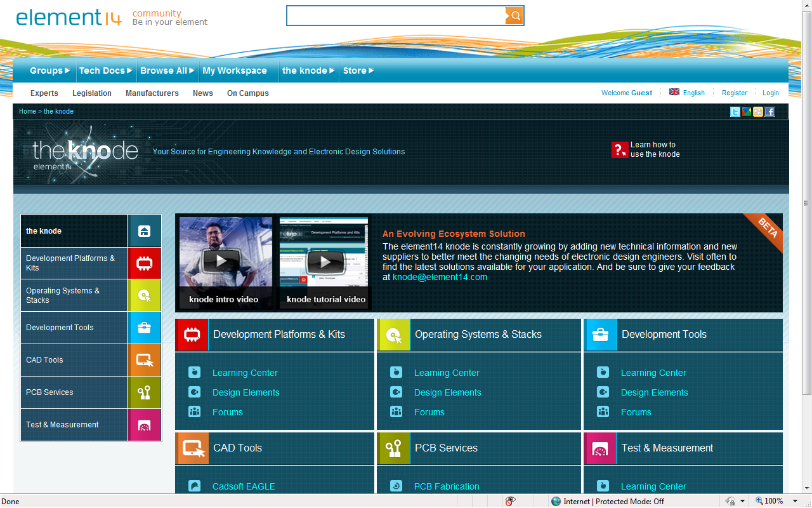This screenshot has height=508, width=812.
Task: Click the PCB Services sidebar icon
Action: pos(144,392)
